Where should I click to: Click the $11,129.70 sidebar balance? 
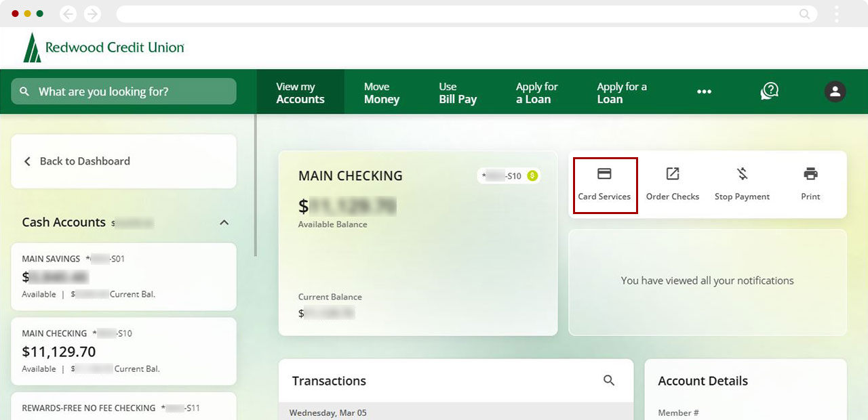click(x=59, y=352)
